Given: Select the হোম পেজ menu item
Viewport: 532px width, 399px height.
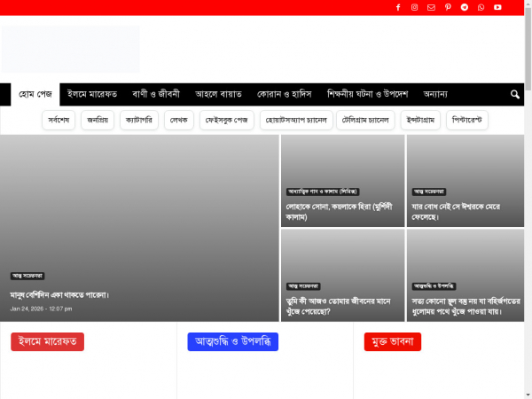Looking at the screenshot, I should pos(35,94).
